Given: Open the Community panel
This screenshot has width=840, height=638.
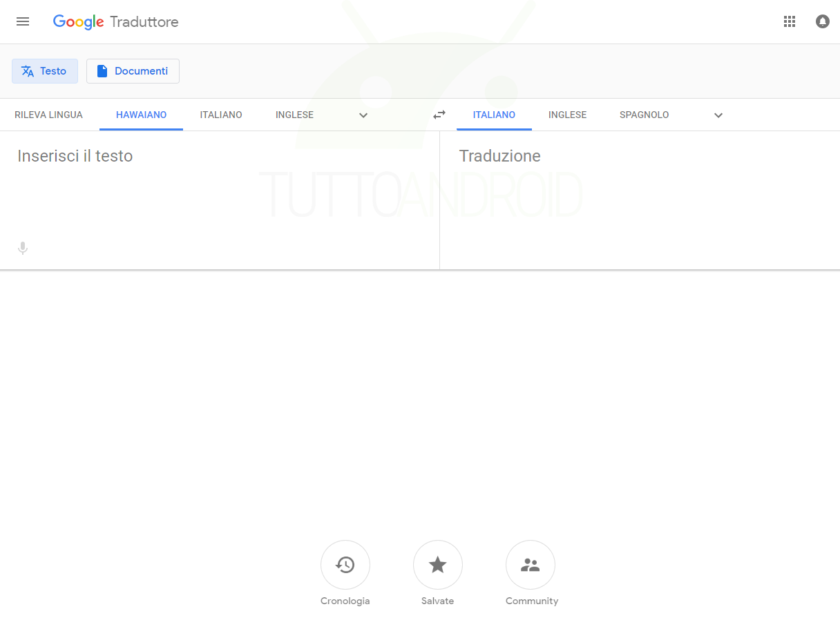Looking at the screenshot, I should click(530, 574).
